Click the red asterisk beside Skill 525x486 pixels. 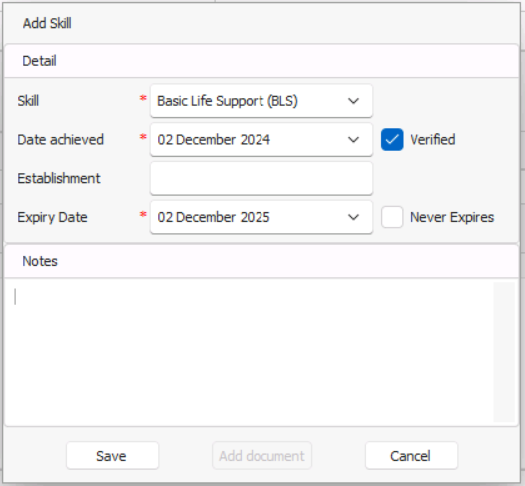click(x=143, y=99)
